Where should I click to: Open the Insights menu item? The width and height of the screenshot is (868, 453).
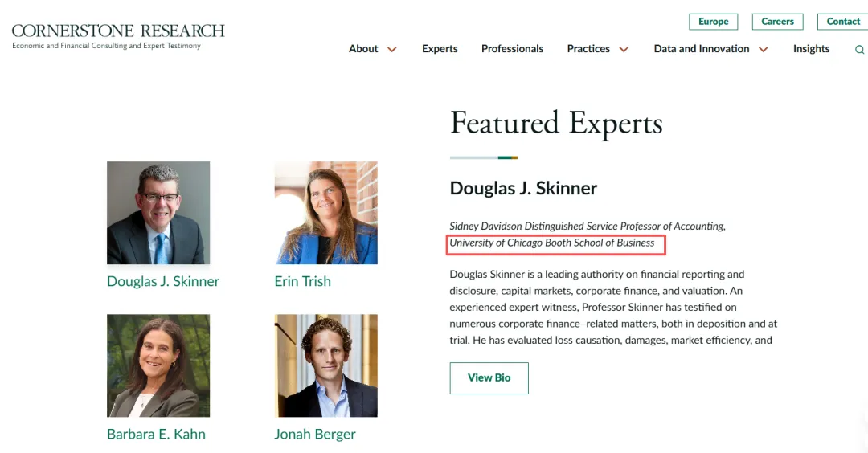click(x=811, y=49)
